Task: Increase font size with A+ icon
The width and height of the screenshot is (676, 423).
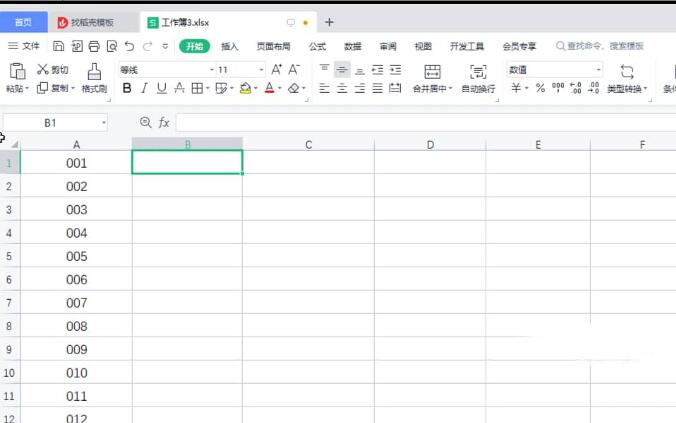Action: [276, 69]
